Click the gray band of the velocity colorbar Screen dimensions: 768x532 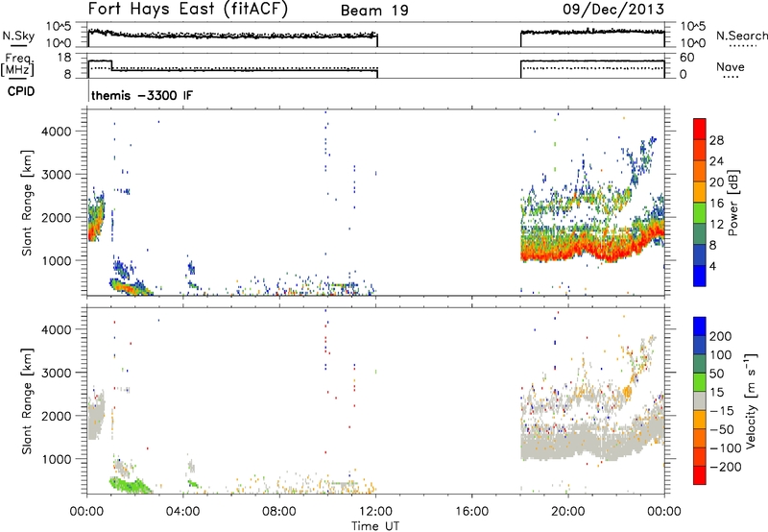pyautogui.click(x=700, y=400)
